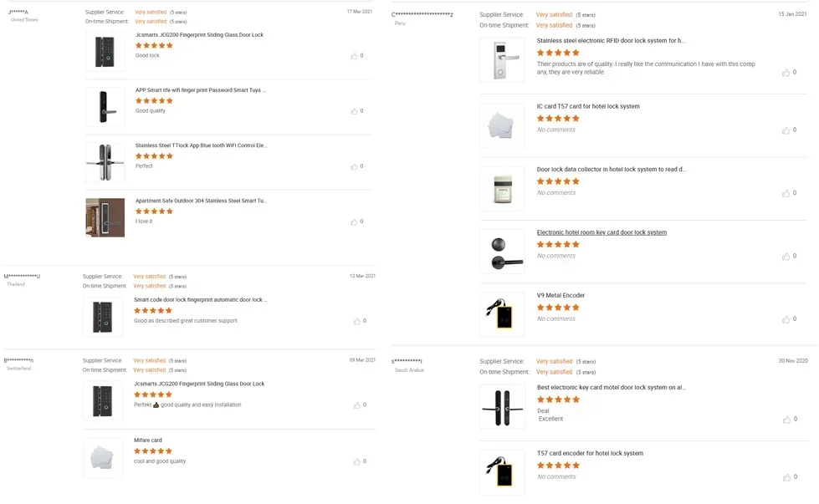
Task: Click the Stainless Steel TTlock product thumbnail
Action: click(x=105, y=162)
